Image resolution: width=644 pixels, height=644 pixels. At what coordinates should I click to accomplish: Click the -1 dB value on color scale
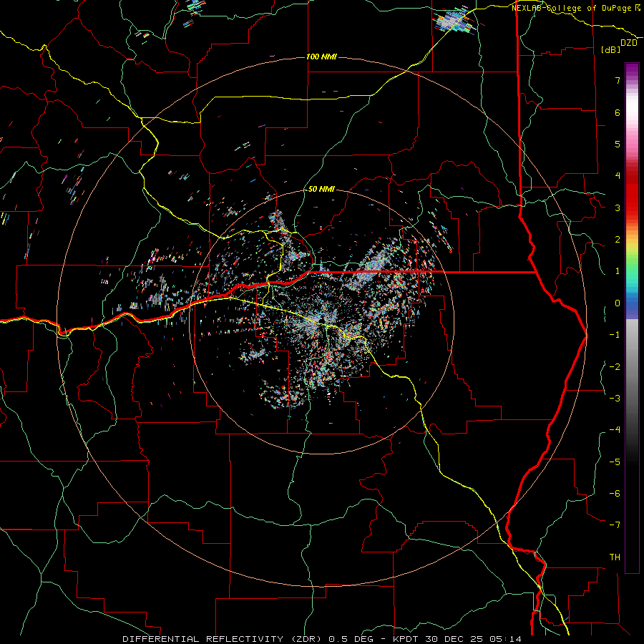click(x=615, y=335)
